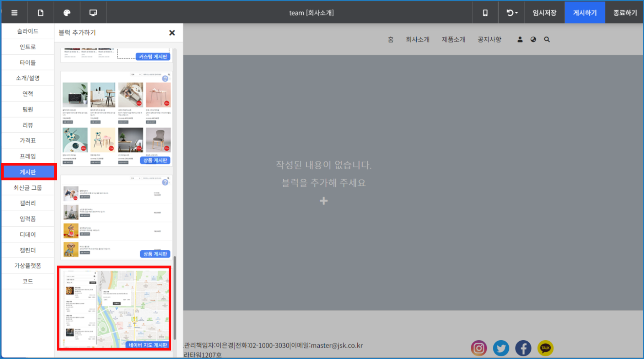The height and width of the screenshot is (359, 644).
Task: Choose the 네이버 지도 게시판 block thumbnail
Action: [x=114, y=309]
